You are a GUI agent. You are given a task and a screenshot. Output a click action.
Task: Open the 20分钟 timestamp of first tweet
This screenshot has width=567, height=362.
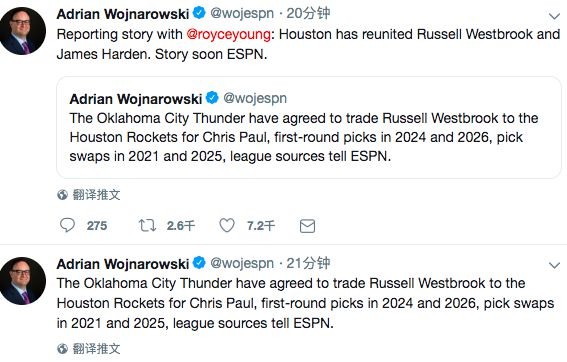coord(308,13)
